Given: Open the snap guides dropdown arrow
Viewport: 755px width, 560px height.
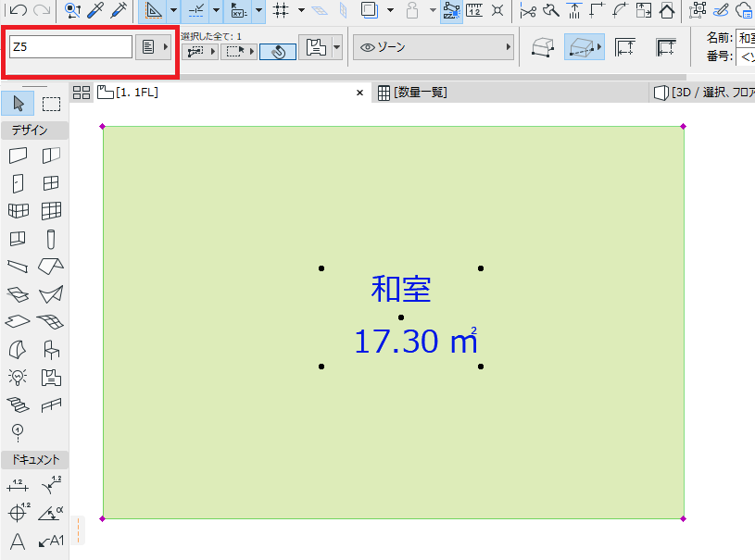Looking at the screenshot, I should pos(216,10).
